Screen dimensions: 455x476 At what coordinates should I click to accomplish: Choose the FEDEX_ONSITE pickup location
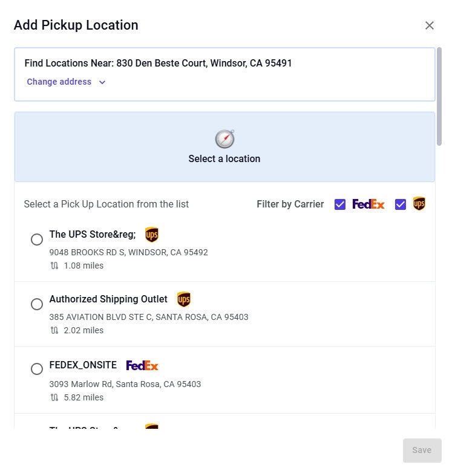[37, 369]
